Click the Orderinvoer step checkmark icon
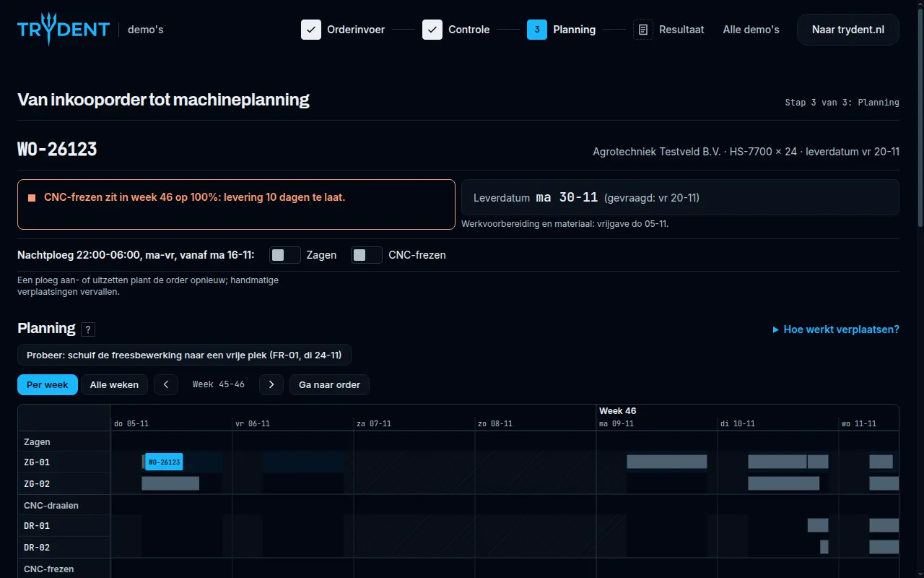The width and height of the screenshot is (924, 578). pyautogui.click(x=311, y=30)
